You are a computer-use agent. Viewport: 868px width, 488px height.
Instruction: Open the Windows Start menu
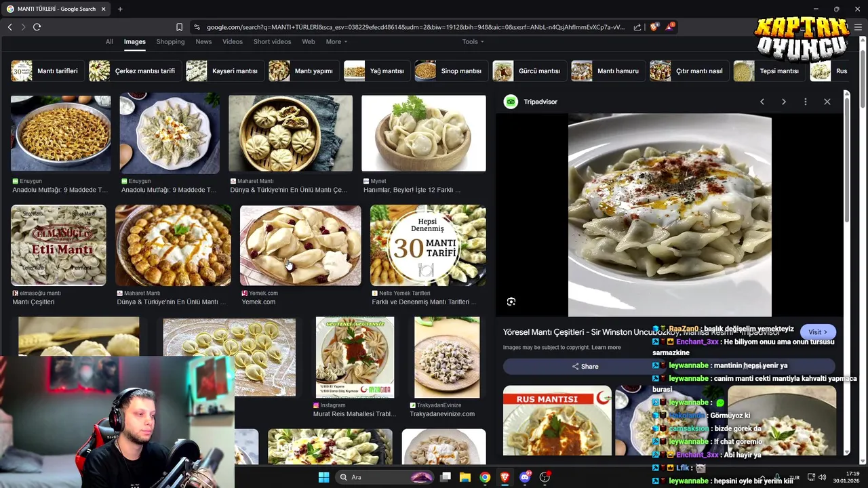pyautogui.click(x=323, y=477)
